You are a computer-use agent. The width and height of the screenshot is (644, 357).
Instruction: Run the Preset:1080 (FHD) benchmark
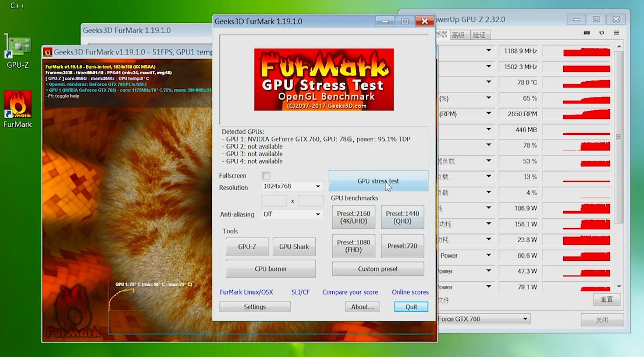pyautogui.click(x=353, y=246)
